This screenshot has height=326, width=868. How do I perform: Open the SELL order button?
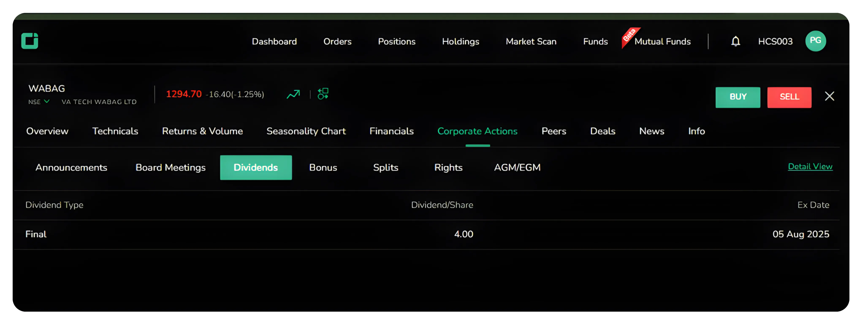point(789,97)
